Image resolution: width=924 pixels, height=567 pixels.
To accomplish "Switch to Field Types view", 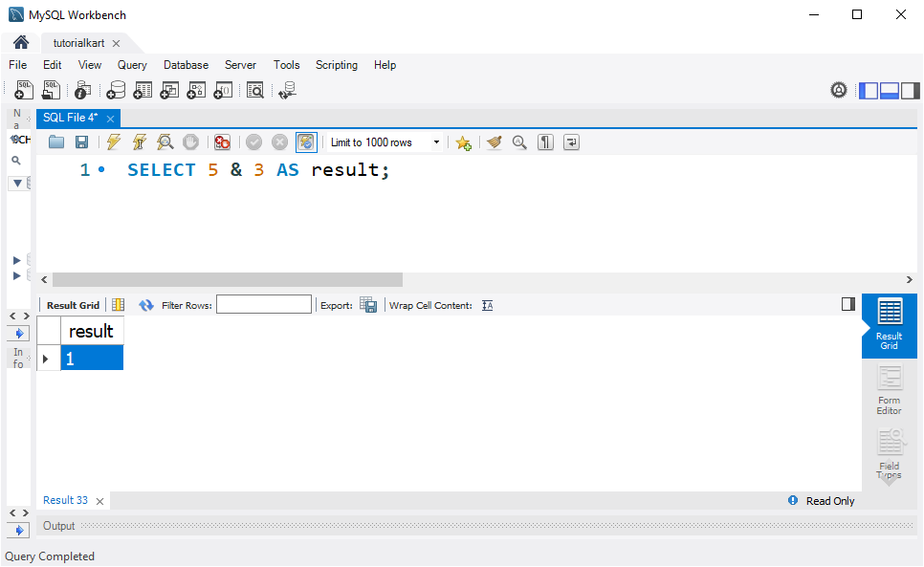I will tap(889, 454).
